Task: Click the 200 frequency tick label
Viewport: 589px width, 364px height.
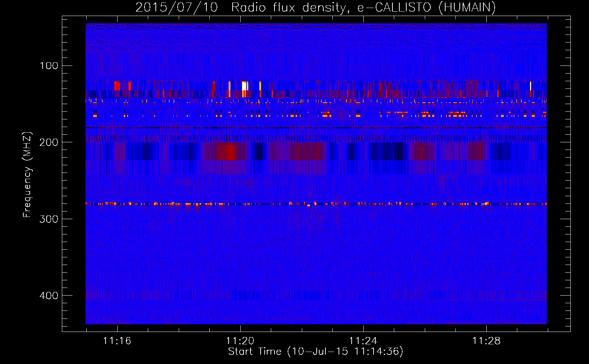Action: pyautogui.click(x=49, y=142)
